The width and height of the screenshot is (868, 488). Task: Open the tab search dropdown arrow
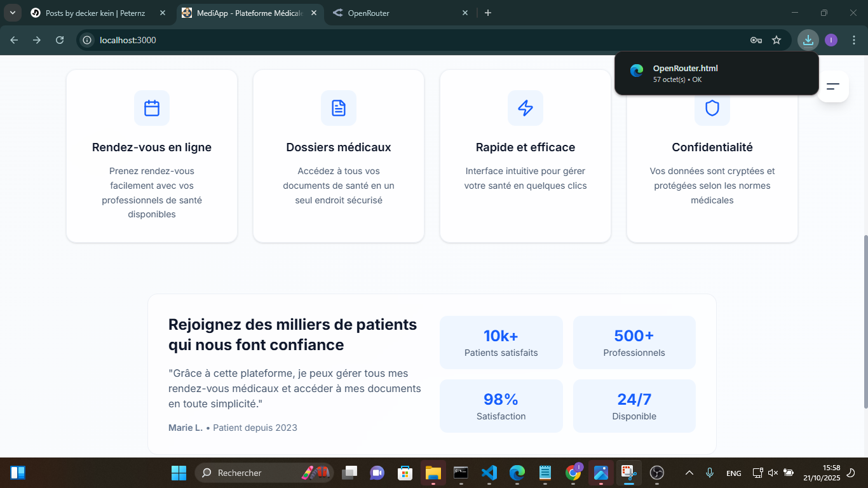pyautogui.click(x=12, y=13)
